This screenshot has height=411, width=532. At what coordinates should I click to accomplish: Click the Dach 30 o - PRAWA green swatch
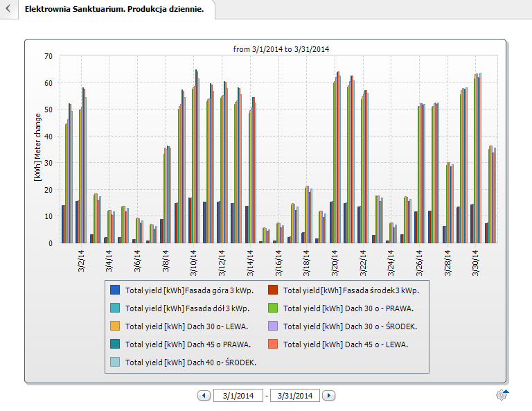coord(273,308)
